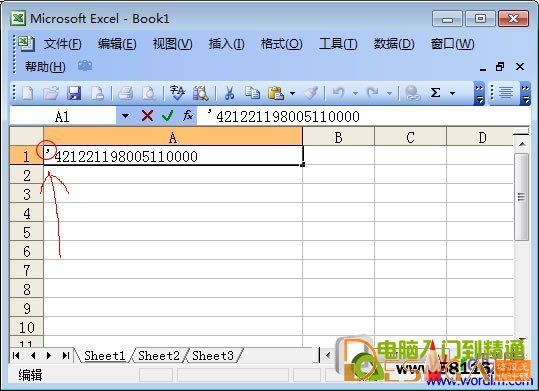Viewport: 539px width, 391px height.
Task: Click the Select All corner box
Action: [x=27, y=137]
